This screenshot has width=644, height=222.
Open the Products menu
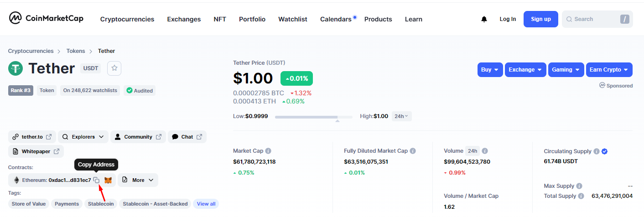(378, 19)
